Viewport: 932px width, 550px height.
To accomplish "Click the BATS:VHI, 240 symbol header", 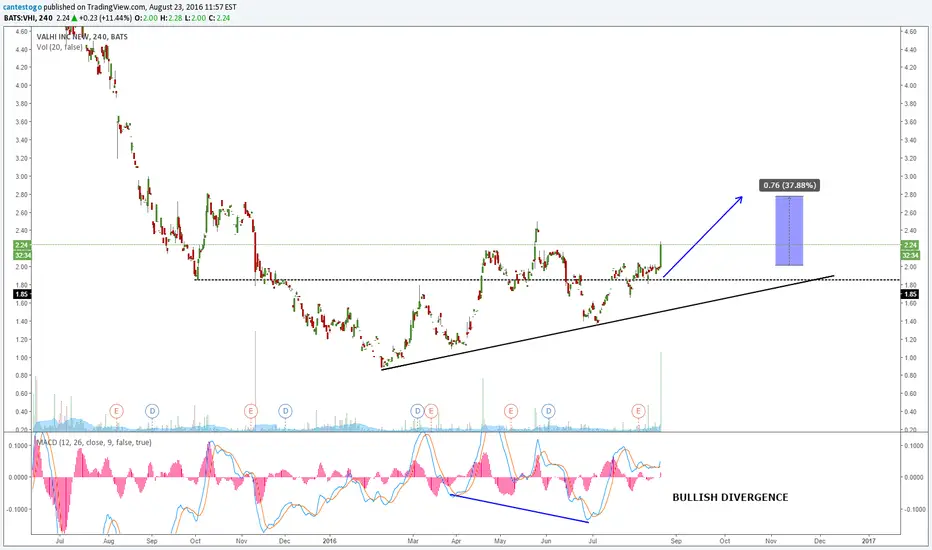I will click(28, 18).
